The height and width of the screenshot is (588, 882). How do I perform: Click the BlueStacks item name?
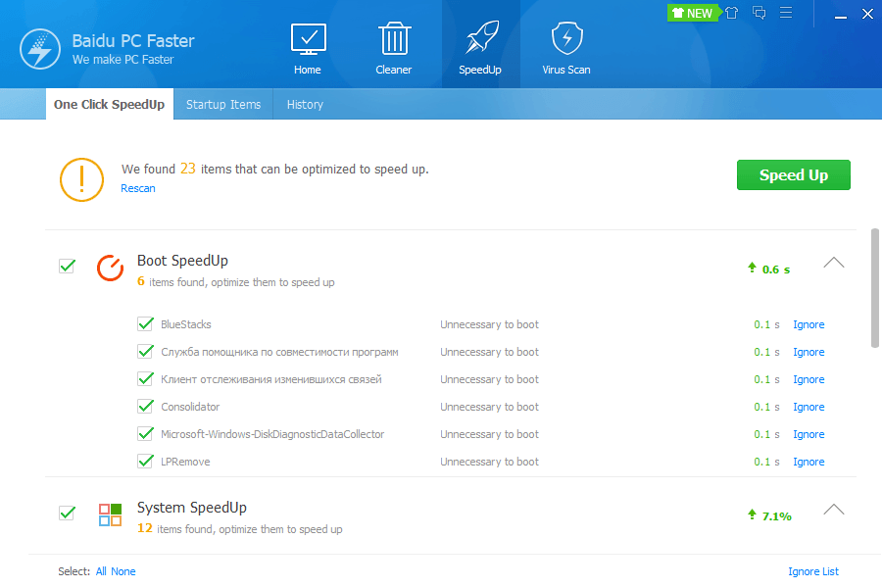coord(185,324)
